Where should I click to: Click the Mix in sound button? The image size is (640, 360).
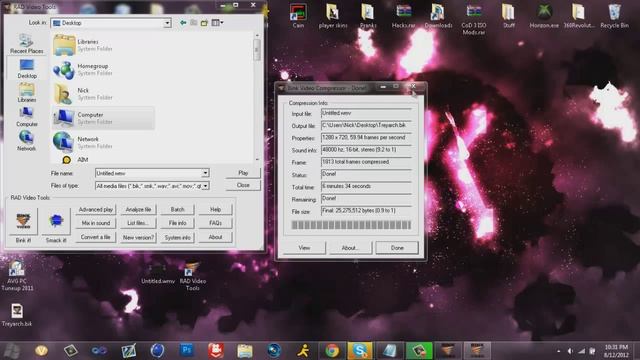pos(96,223)
